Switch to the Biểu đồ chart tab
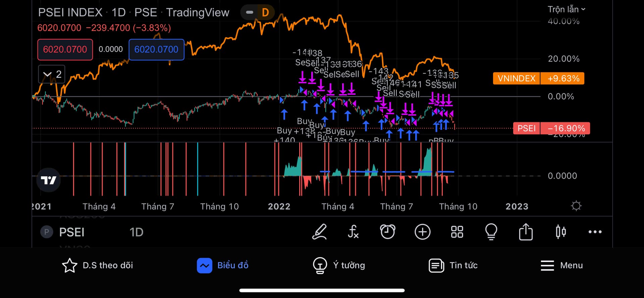The width and height of the screenshot is (644, 298). point(223,265)
